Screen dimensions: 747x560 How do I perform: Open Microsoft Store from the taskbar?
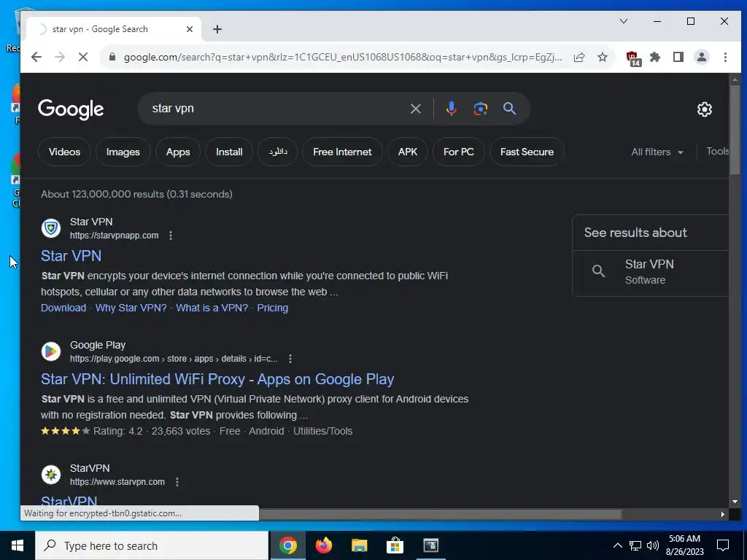point(395,545)
